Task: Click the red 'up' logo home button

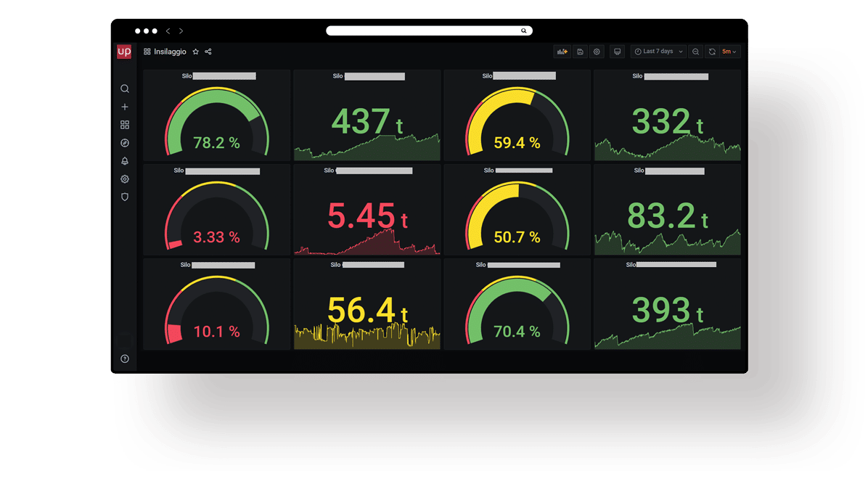Action: coord(124,52)
